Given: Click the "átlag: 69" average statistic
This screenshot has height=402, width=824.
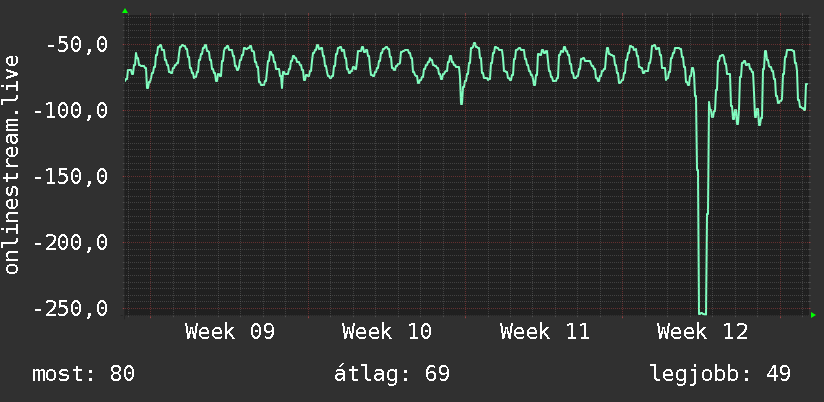Looking at the screenshot, I should (391, 375).
